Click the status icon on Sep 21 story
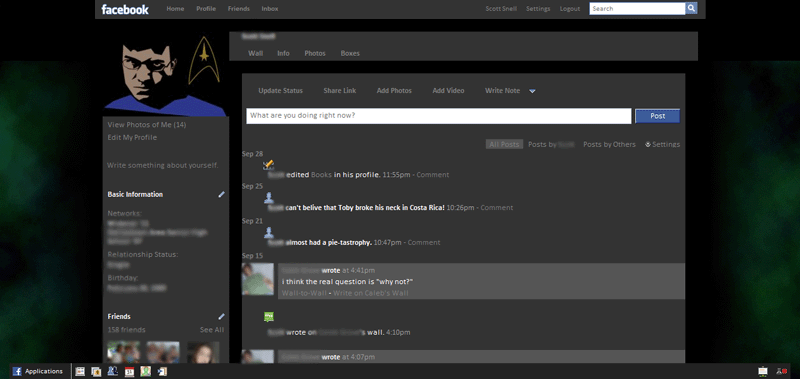The height and width of the screenshot is (379, 800). point(269,233)
